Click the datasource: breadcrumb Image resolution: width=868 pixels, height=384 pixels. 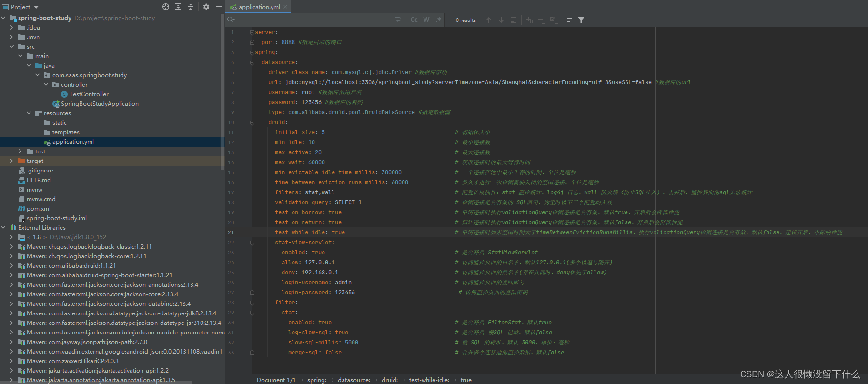(x=354, y=380)
